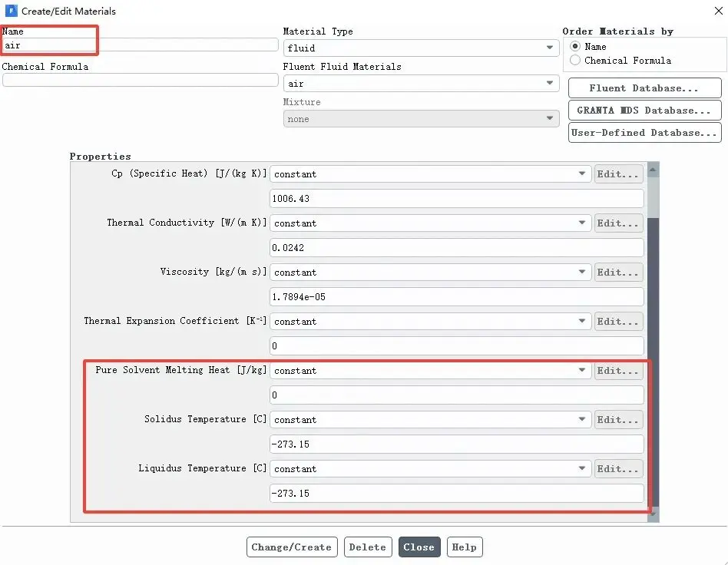Click Edit button for Pure Solvent Melting Heat
This screenshot has width=728, height=565.
pyautogui.click(x=618, y=371)
